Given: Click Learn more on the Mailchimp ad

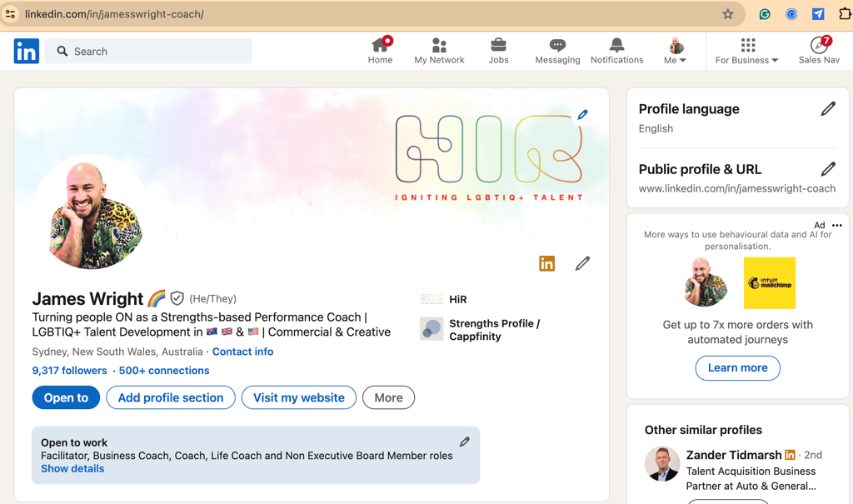Looking at the screenshot, I should click(737, 367).
